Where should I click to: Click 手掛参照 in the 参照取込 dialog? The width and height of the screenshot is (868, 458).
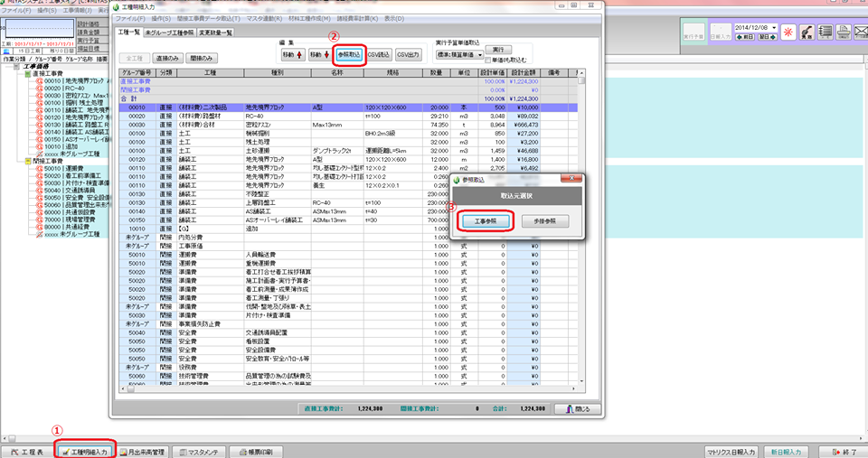544,221
